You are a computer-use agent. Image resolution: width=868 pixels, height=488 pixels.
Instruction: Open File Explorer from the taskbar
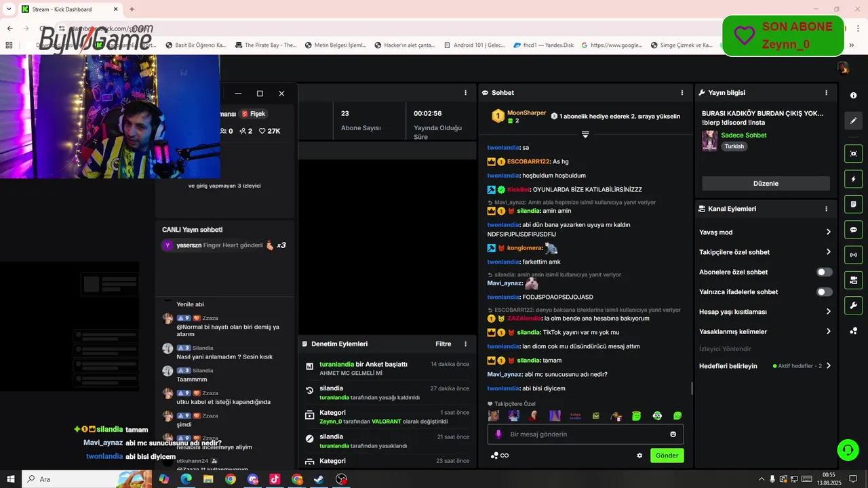point(208,479)
